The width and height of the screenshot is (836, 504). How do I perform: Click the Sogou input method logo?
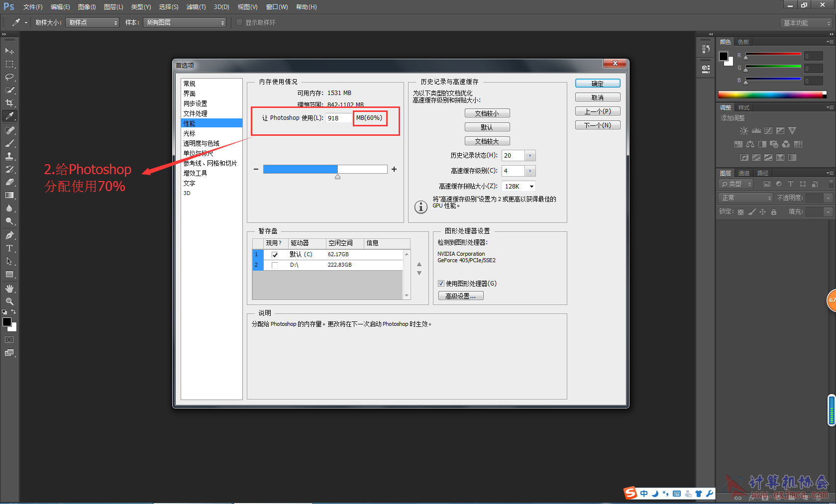(x=631, y=493)
